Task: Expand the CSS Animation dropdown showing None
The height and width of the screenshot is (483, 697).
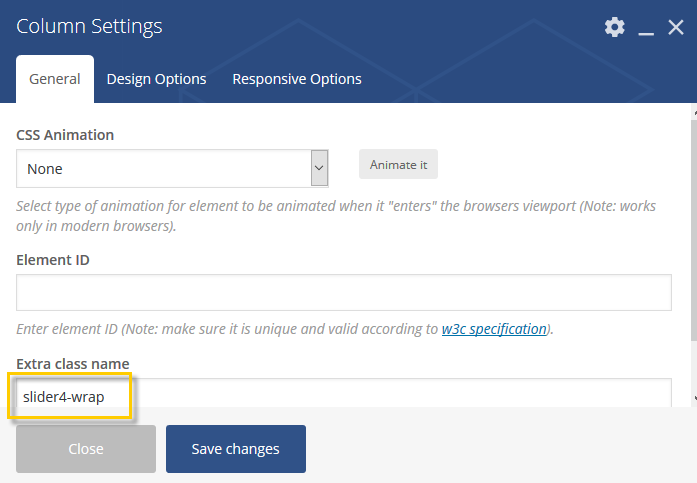Action: [x=172, y=169]
